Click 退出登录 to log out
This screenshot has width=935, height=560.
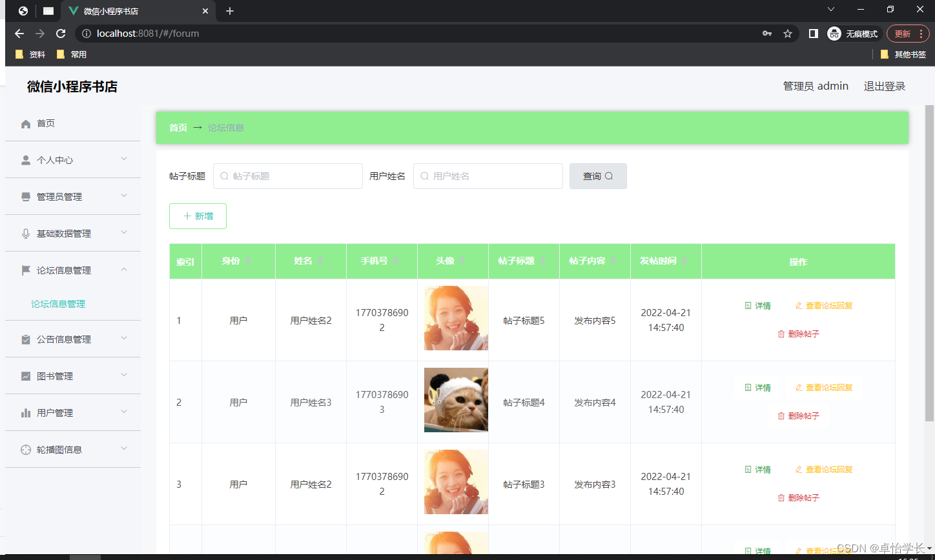(x=885, y=86)
